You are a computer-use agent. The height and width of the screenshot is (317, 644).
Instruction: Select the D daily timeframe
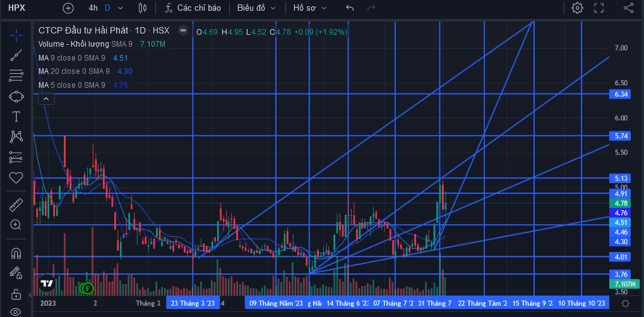[107, 8]
